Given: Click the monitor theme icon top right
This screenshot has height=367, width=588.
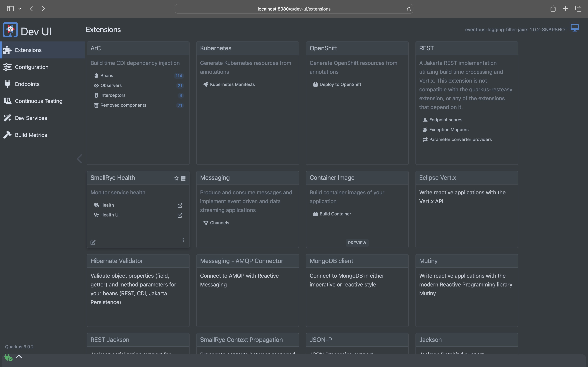Looking at the screenshot, I should (x=575, y=28).
